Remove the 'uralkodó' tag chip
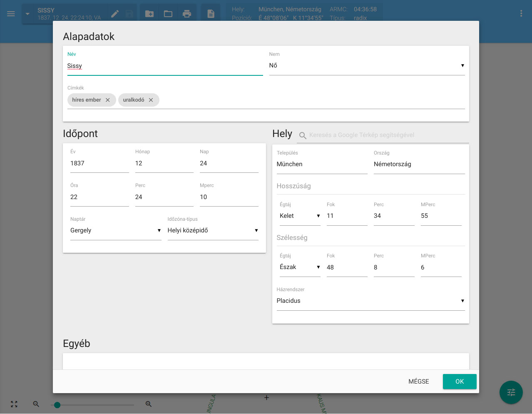Image resolution: width=532 pixels, height=414 pixels. click(151, 100)
